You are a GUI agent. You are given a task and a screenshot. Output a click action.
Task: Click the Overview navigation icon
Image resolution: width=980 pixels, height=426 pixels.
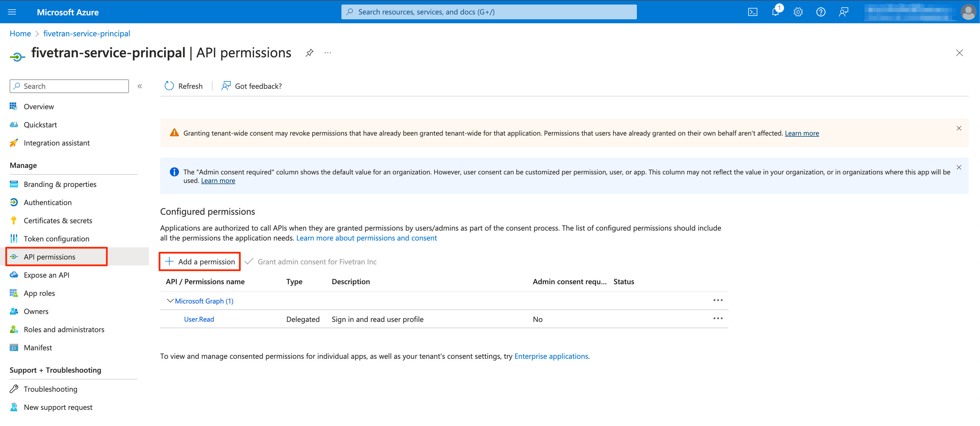click(x=14, y=106)
